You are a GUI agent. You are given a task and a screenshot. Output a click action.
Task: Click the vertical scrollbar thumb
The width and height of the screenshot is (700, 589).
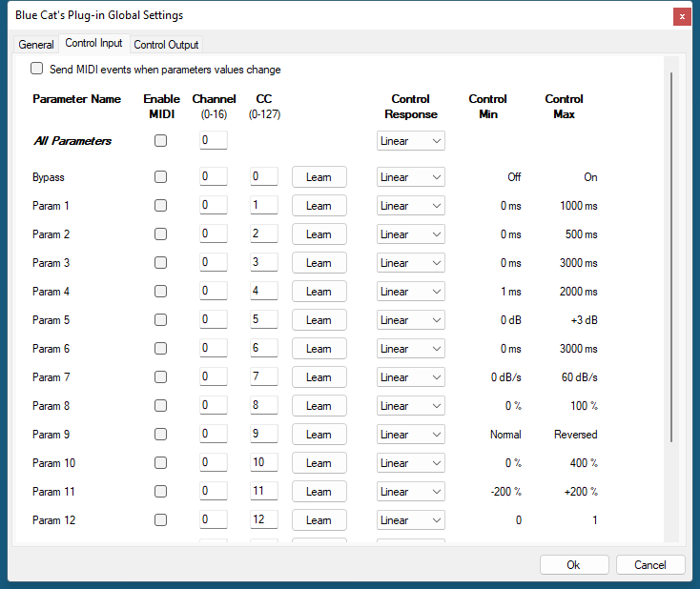pyautogui.click(x=671, y=257)
